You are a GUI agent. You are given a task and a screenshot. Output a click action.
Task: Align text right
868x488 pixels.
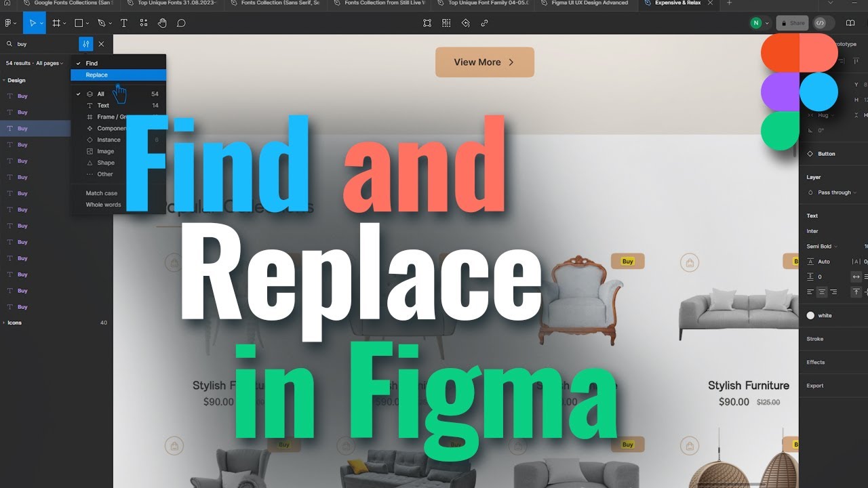[833, 292]
